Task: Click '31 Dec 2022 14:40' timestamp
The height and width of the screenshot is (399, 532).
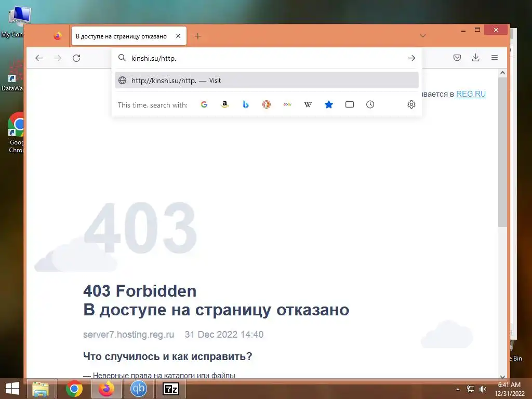Action: [224, 335]
